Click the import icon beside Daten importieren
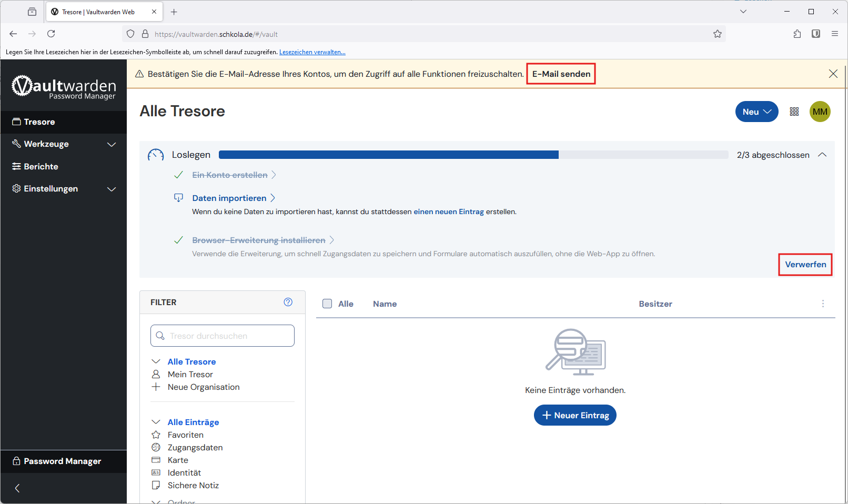Image resolution: width=848 pixels, height=504 pixels. [x=179, y=198]
